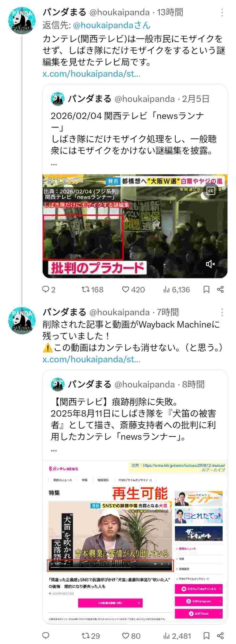
Task: Retweet the second tweet with 29 reposts
Action: pyautogui.click(x=86, y=635)
